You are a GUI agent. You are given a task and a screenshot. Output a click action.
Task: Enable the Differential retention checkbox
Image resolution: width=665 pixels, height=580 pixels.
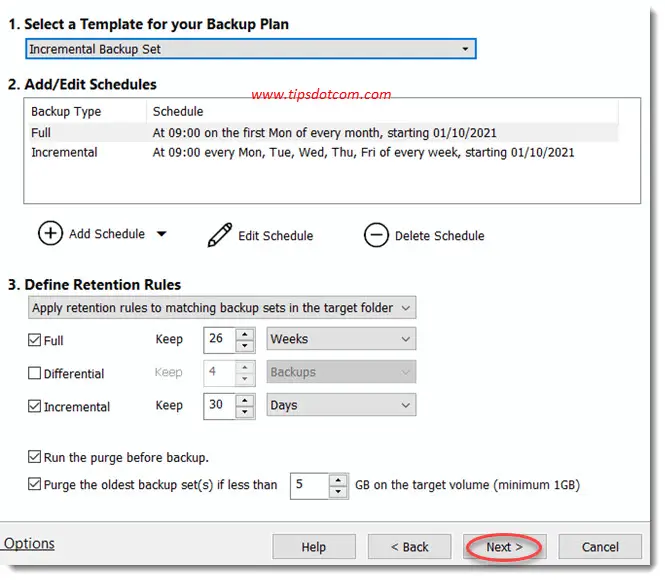[34, 373]
